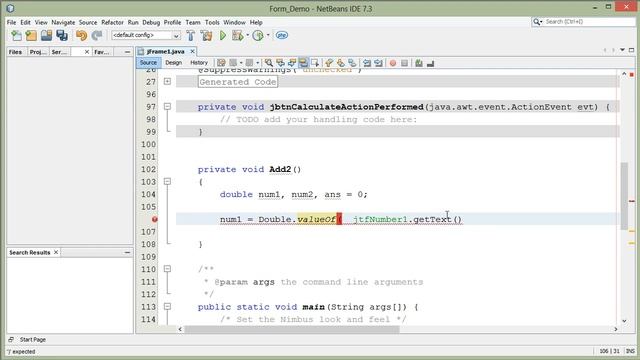Toggle bookmark using the editor toolbar icon
640x360 pixels.
352,63
